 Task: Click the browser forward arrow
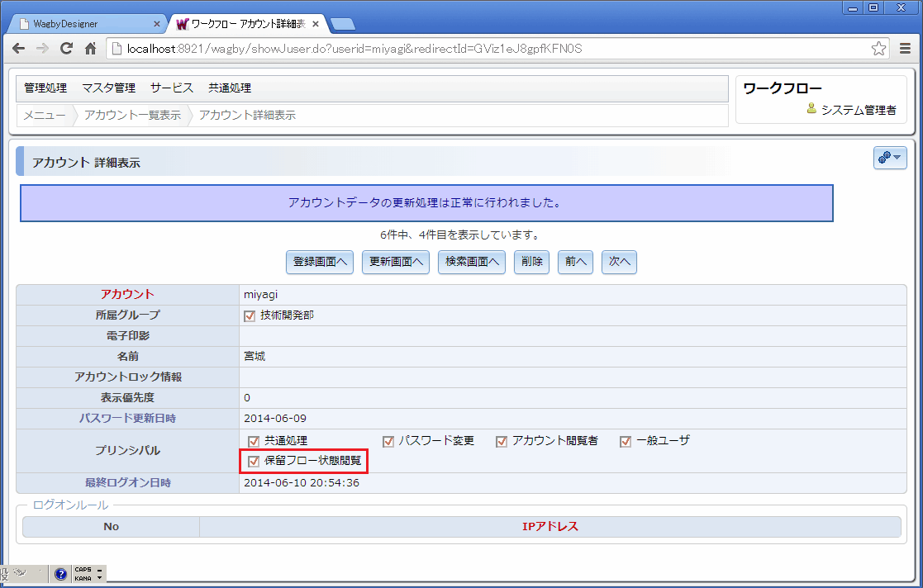(42, 48)
